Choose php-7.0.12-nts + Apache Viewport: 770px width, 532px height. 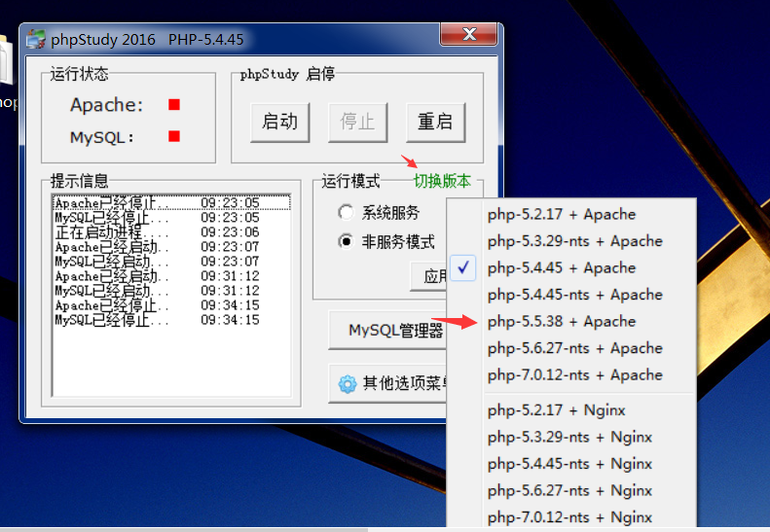571,375
